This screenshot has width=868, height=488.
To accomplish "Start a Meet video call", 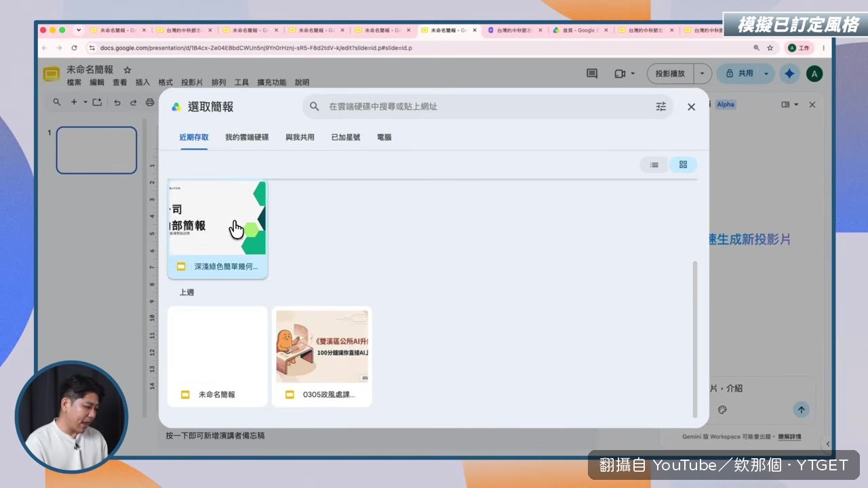I will point(619,73).
